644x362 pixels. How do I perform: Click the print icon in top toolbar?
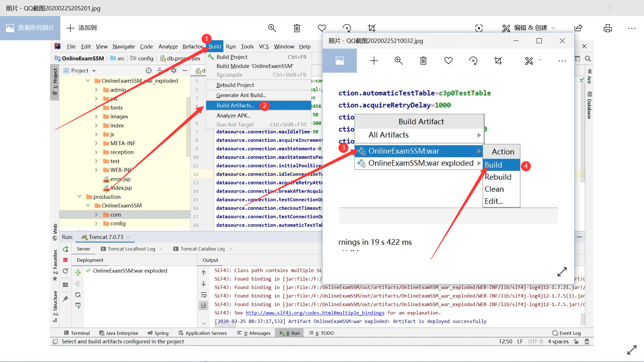click(x=607, y=28)
